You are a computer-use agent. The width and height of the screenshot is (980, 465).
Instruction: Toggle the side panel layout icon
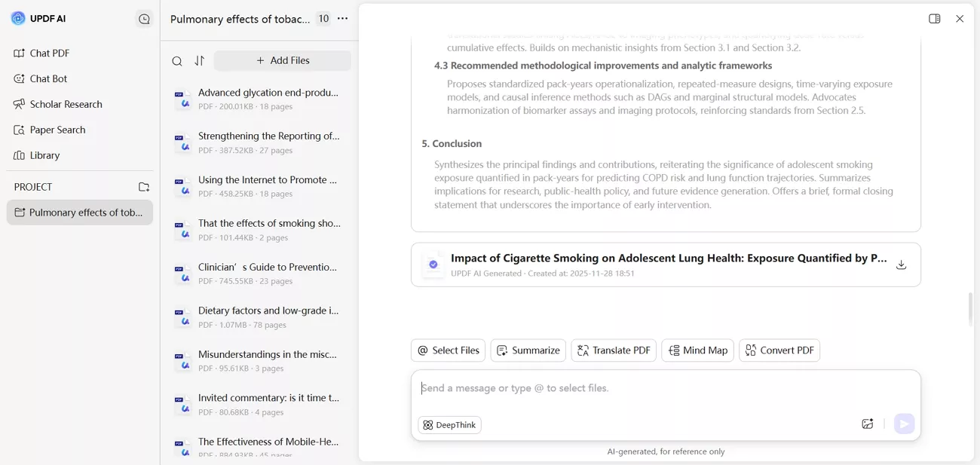pyautogui.click(x=935, y=19)
